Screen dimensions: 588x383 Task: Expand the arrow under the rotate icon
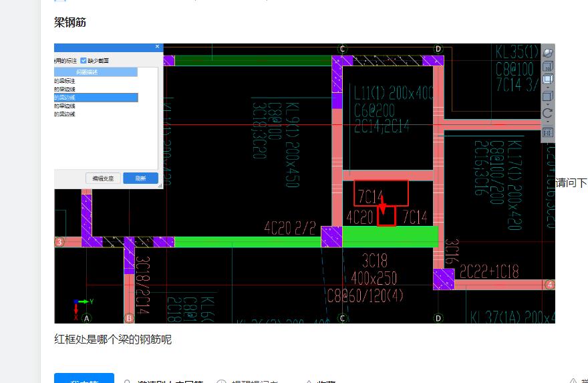(x=548, y=122)
